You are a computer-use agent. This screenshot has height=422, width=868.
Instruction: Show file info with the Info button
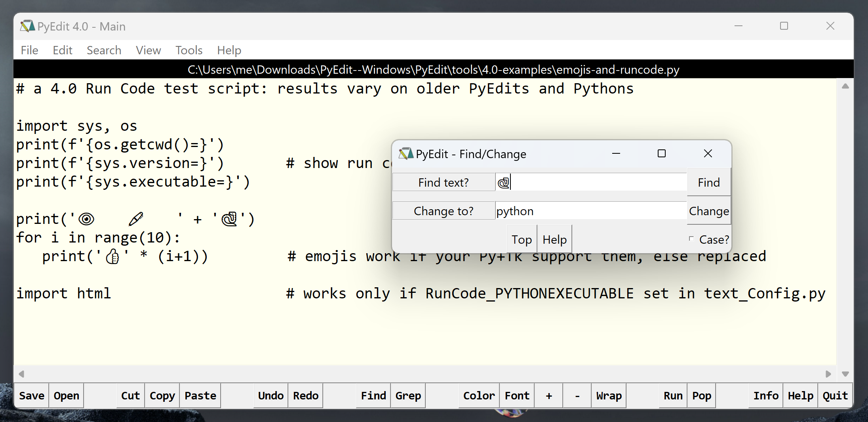pyautogui.click(x=766, y=395)
